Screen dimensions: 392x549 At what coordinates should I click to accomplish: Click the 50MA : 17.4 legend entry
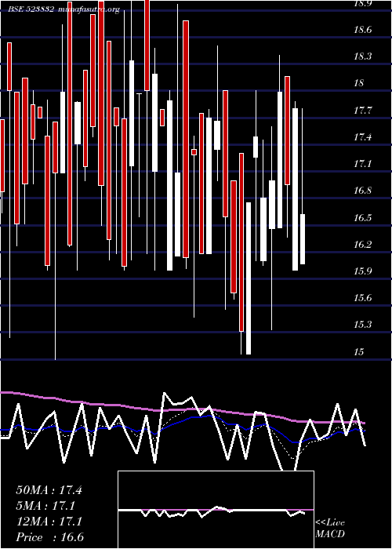point(49,490)
